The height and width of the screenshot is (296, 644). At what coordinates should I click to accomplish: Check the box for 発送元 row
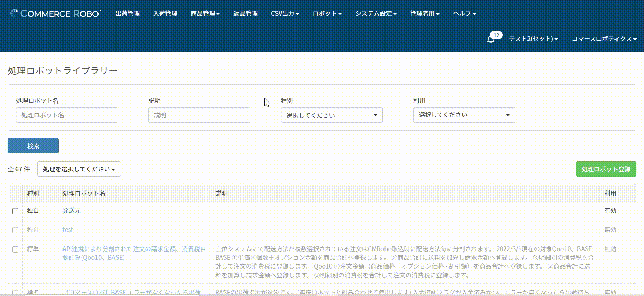tap(15, 211)
